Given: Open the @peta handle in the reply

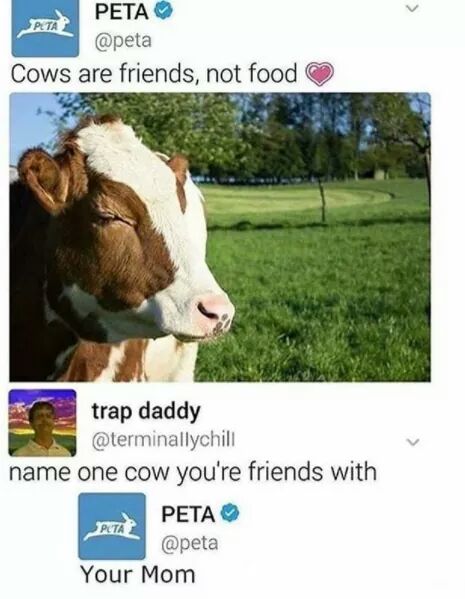Looking at the screenshot, I should [190, 543].
